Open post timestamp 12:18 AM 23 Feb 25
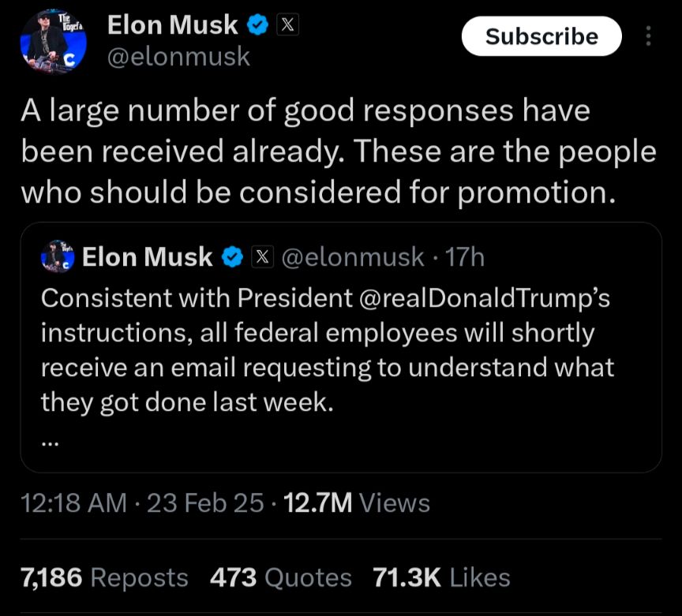 pos(142,503)
